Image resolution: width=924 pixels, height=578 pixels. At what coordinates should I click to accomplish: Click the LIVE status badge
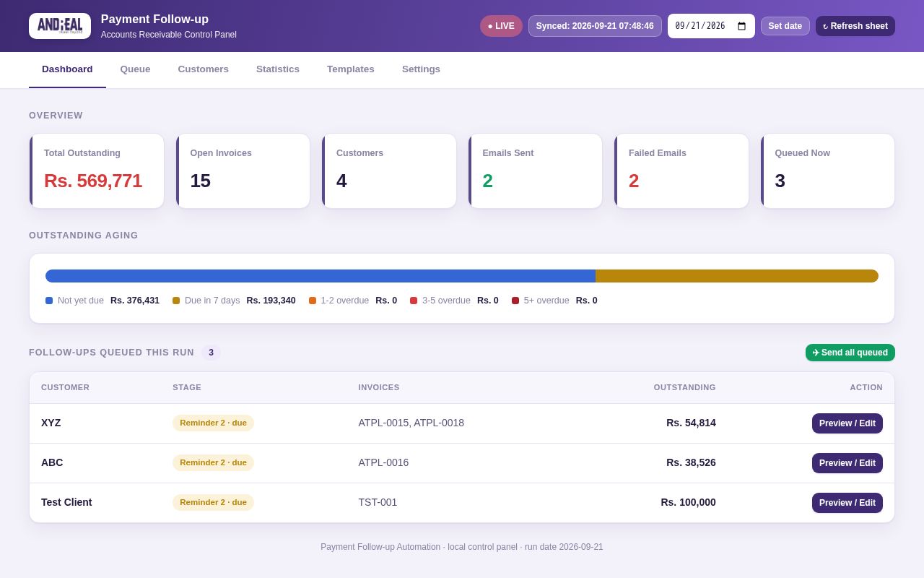point(501,26)
